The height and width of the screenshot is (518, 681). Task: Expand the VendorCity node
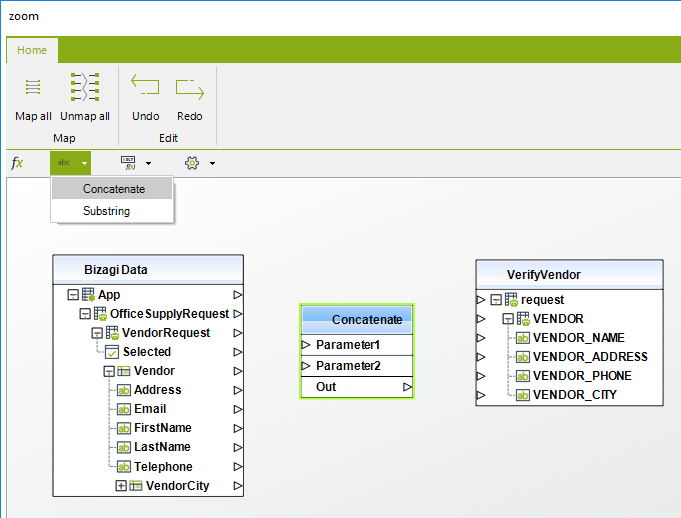tap(121, 486)
